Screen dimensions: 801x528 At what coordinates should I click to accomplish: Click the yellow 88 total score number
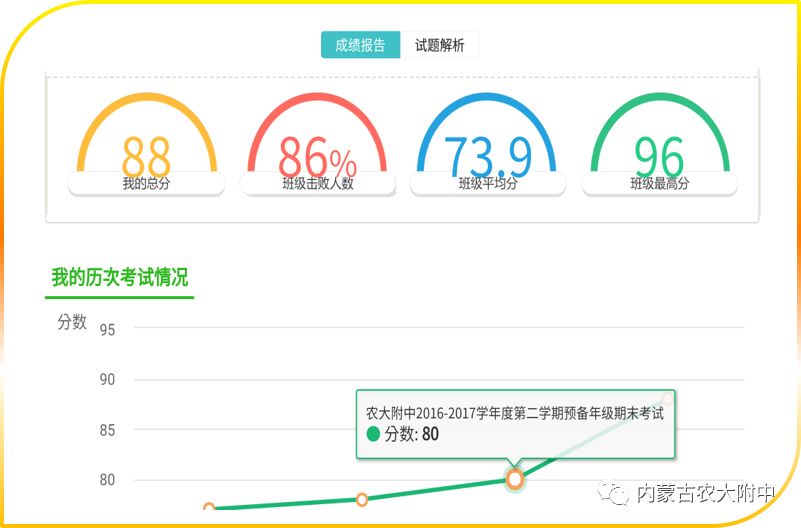[146, 155]
